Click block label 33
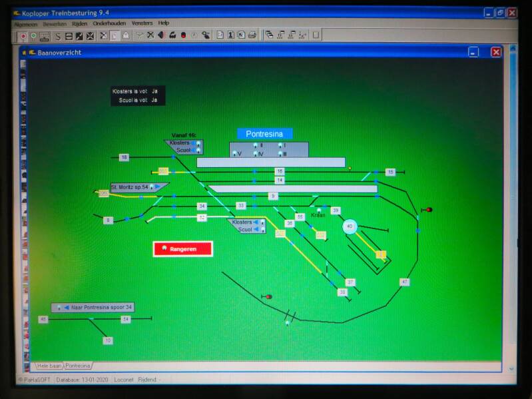532x399 pixels. coord(241,205)
